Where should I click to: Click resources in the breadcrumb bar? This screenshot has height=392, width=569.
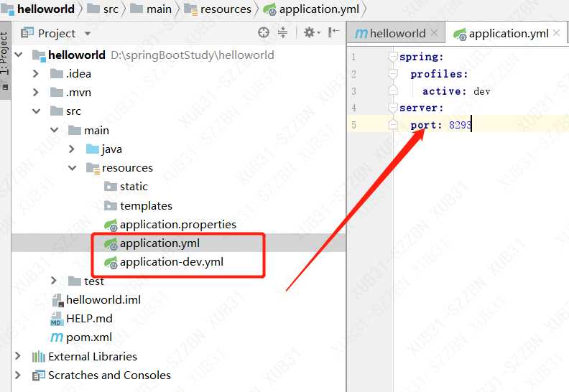coord(218,9)
